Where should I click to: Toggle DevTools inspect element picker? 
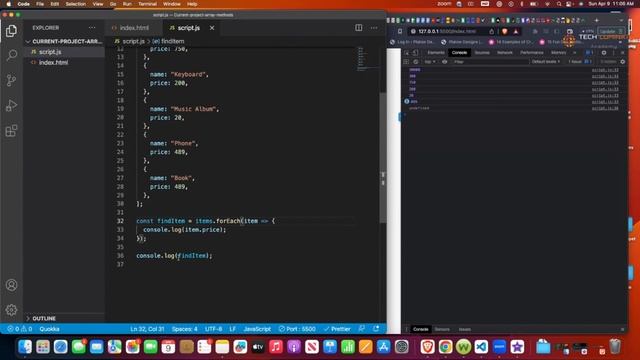click(x=407, y=53)
